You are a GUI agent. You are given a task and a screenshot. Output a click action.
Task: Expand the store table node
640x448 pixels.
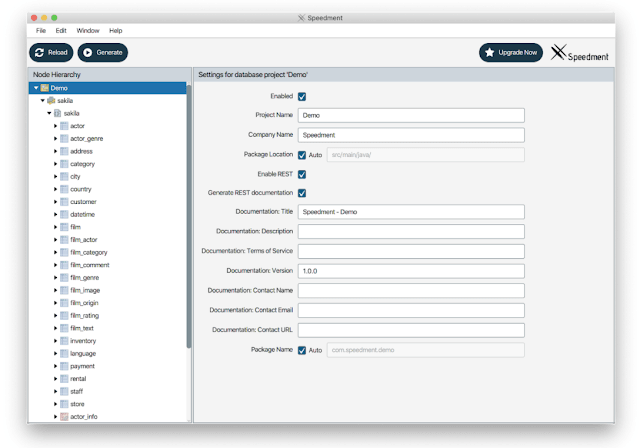[x=56, y=404]
